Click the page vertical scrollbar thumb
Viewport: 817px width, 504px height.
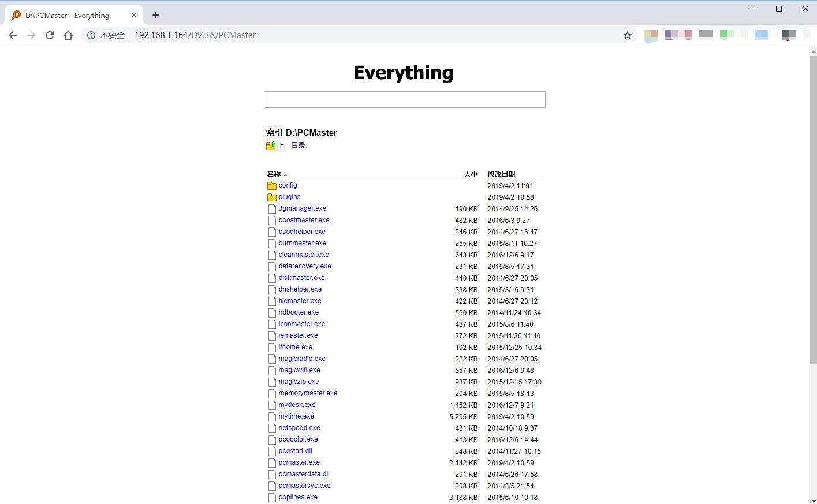coord(813,210)
